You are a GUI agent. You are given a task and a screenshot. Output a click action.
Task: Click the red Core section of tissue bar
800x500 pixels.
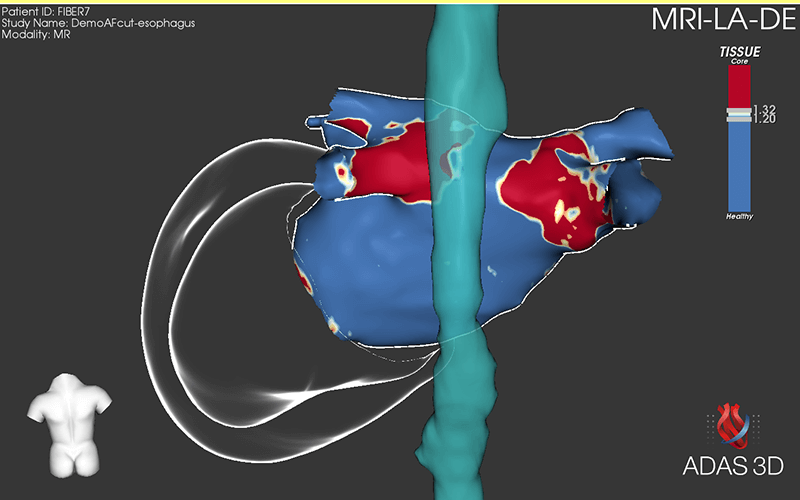(x=740, y=87)
